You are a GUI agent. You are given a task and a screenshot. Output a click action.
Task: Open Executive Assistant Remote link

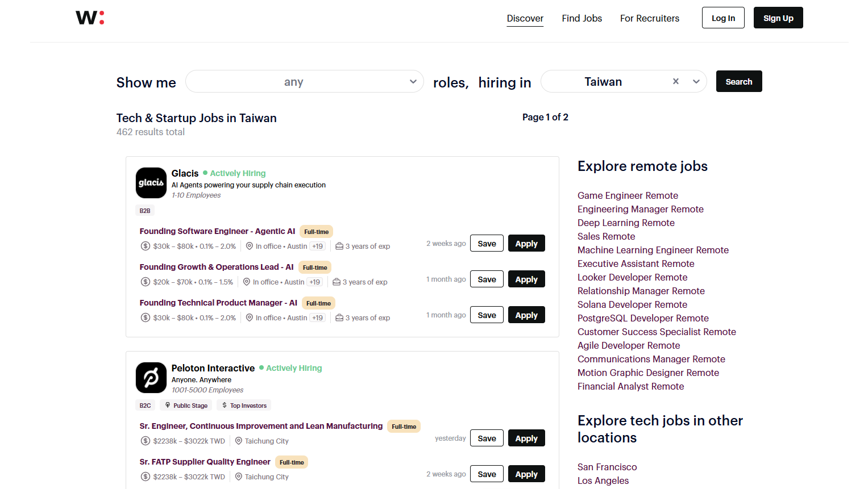[x=636, y=264]
